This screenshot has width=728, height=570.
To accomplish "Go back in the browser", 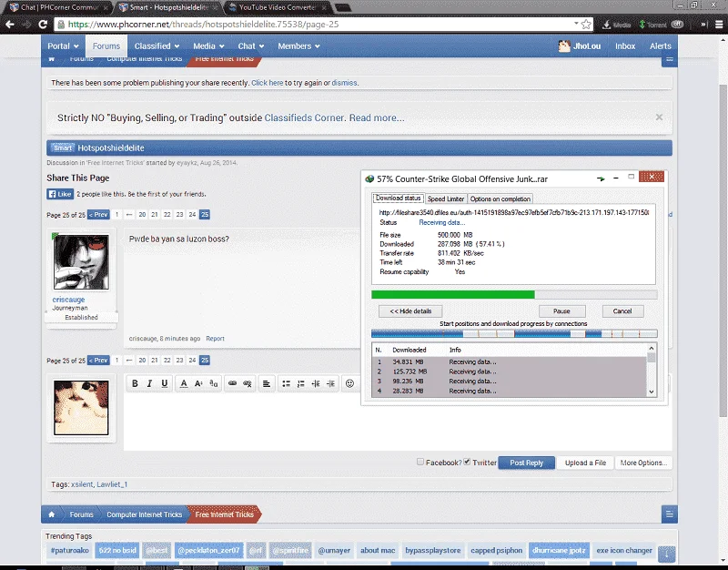I will pos(10,25).
